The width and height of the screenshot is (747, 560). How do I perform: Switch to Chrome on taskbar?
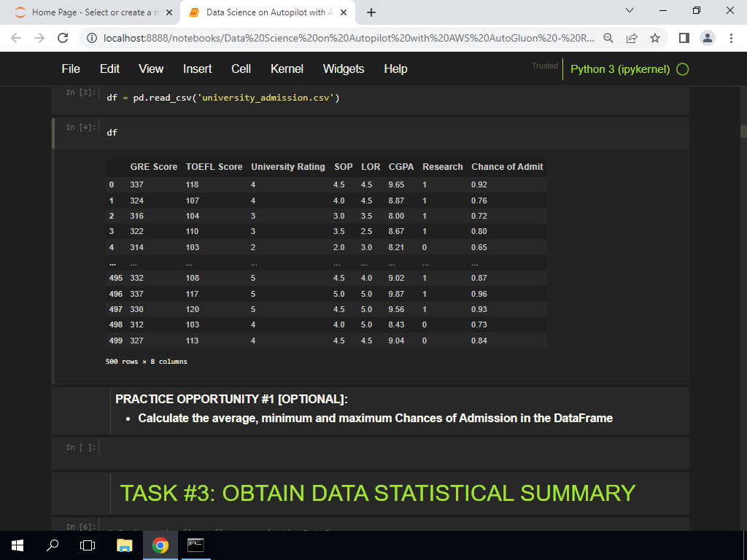[x=160, y=545]
